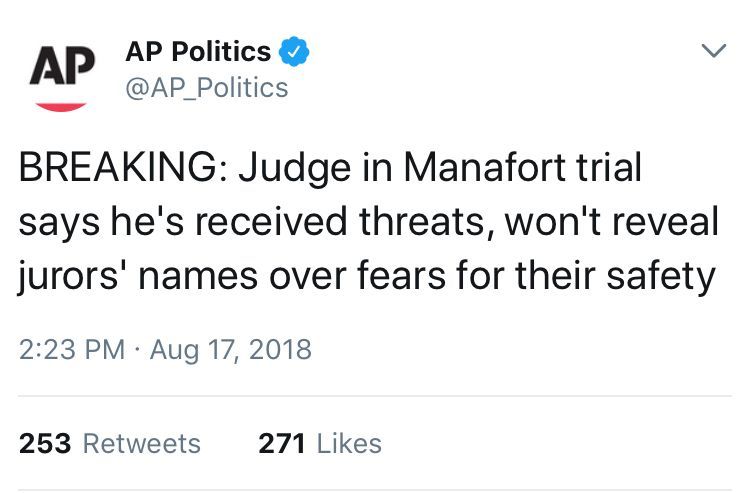Click the red curve under the AP logo
The height and width of the screenshot is (493, 750).
(61, 107)
